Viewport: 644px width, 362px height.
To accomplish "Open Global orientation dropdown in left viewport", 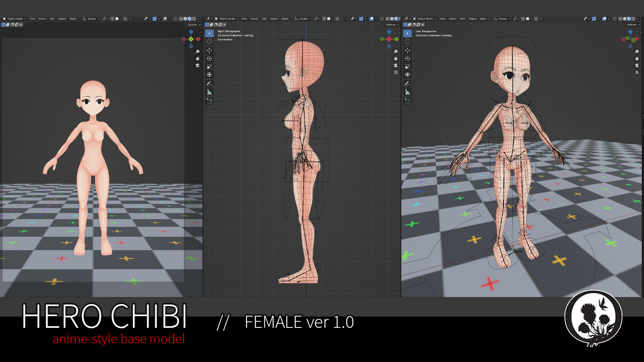I will [x=91, y=19].
